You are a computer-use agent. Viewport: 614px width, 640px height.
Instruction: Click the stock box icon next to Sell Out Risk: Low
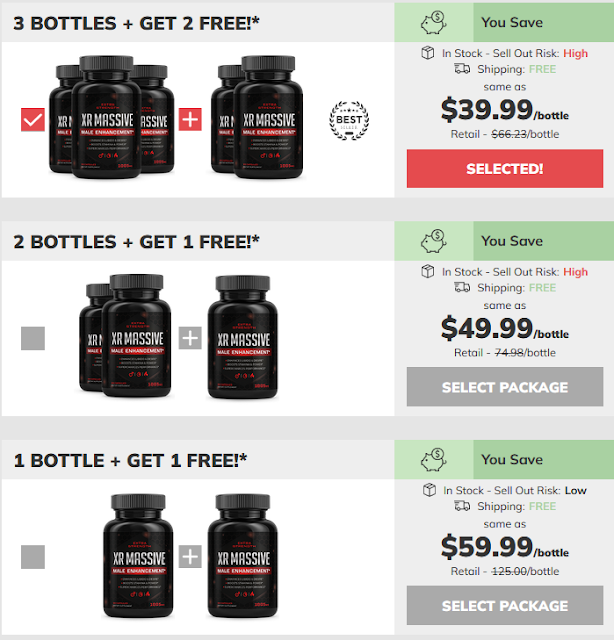429,490
